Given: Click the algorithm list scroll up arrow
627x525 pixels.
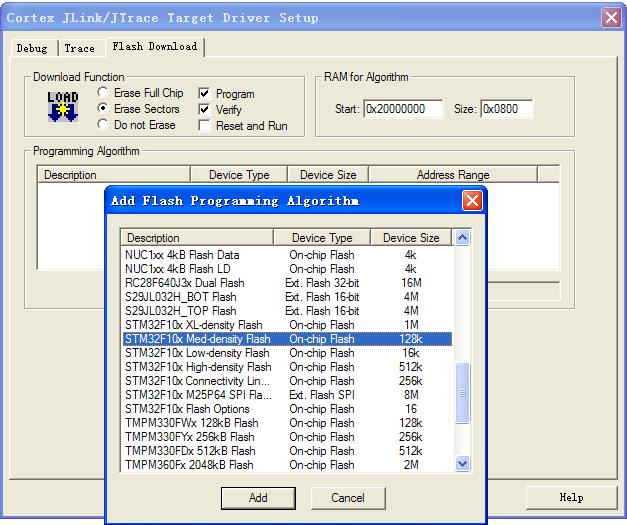Looking at the screenshot, I should (x=463, y=238).
